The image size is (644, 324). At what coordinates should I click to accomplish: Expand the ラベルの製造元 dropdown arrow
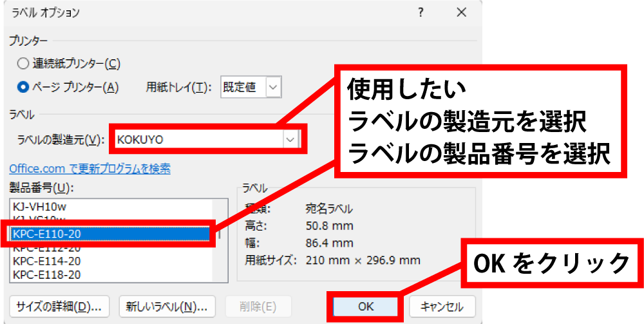(x=290, y=139)
